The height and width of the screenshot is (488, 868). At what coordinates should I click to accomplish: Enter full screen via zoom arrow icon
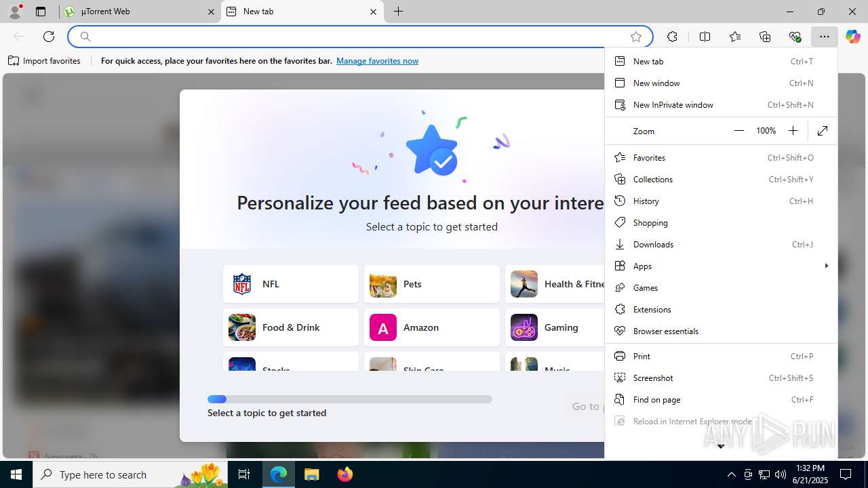point(823,131)
